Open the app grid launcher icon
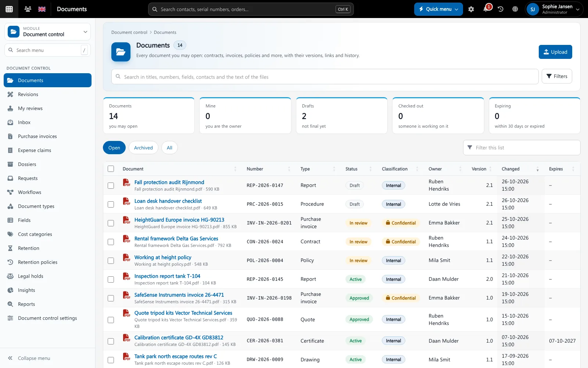The image size is (588, 368). coord(9,9)
